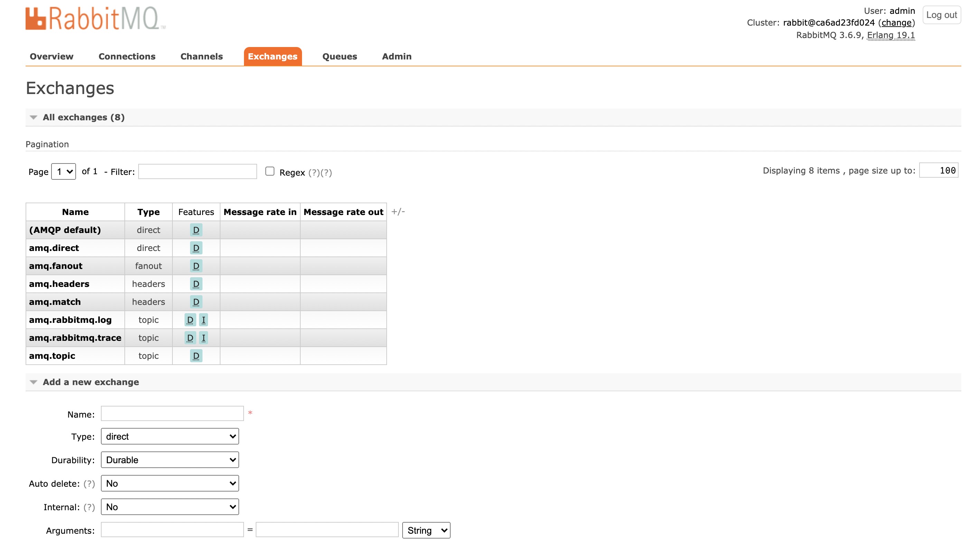Sort by Message rate in column header
Viewport: 980px width, 542px height.
pos(260,212)
